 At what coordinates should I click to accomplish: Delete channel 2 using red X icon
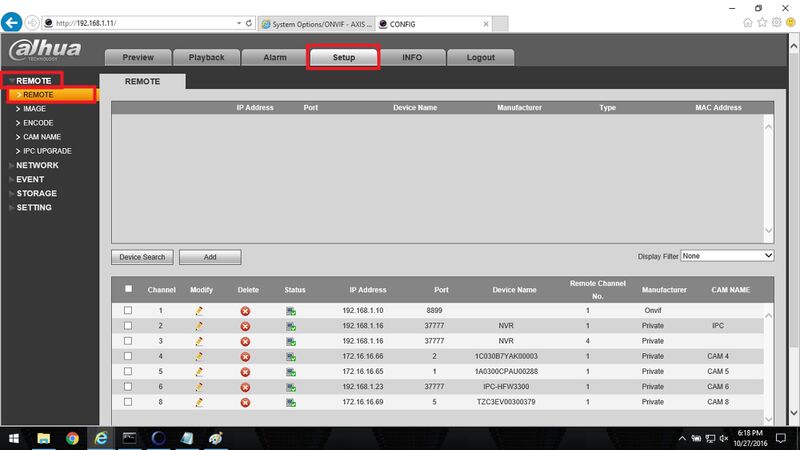pyautogui.click(x=245, y=327)
